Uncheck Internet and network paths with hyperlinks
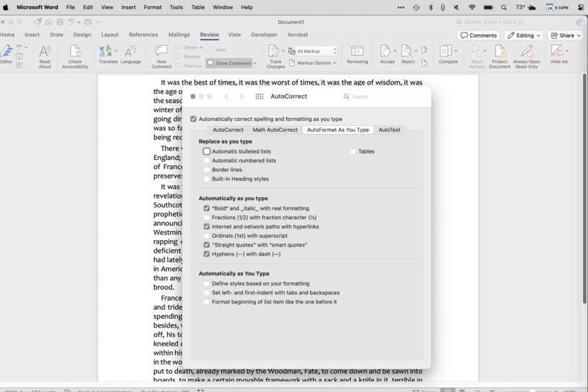Image resolution: width=588 pixels, height=392 pixels. click(x=207, y=227)
